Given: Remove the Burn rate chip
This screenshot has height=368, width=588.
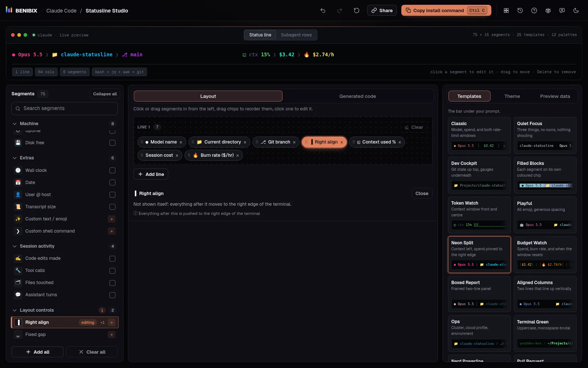Looking at the screenshot, I should point(237,156).
